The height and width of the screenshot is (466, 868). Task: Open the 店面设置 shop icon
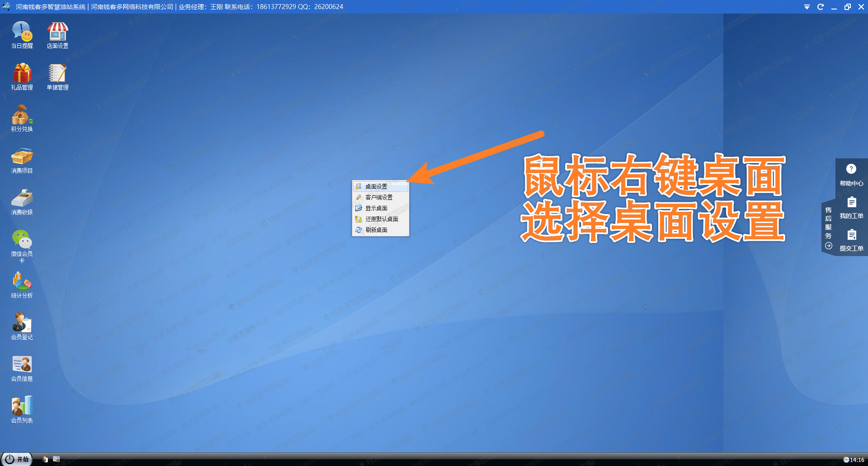tap(57, 35)
